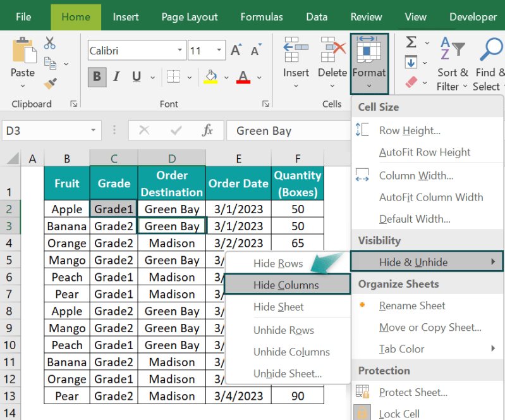Open the Calibri font name dropdown
Viewport: 505px width, 420px height.
[x=179, y=50]
